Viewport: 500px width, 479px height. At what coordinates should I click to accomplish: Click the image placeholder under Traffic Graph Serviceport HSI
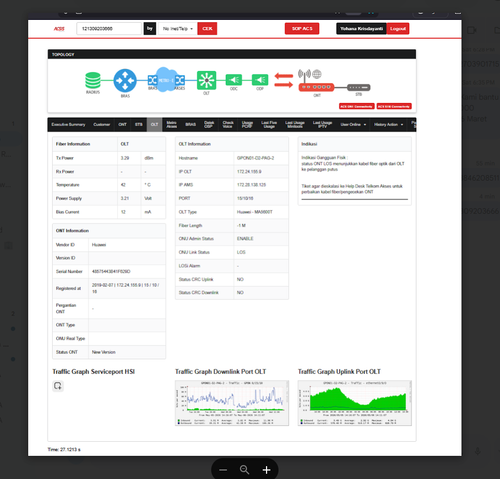[58, 386]
